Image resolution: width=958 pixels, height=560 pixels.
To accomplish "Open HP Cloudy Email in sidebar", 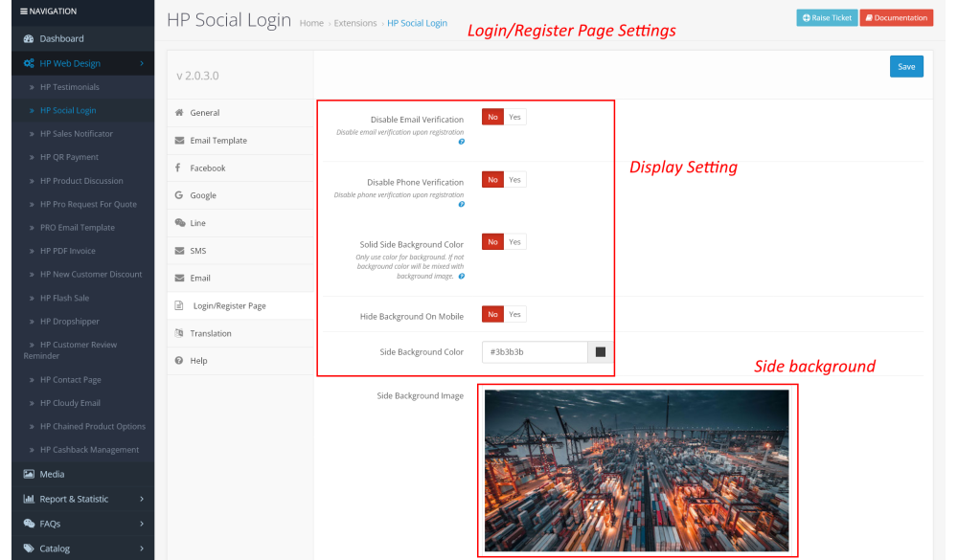I will (70, 403).
